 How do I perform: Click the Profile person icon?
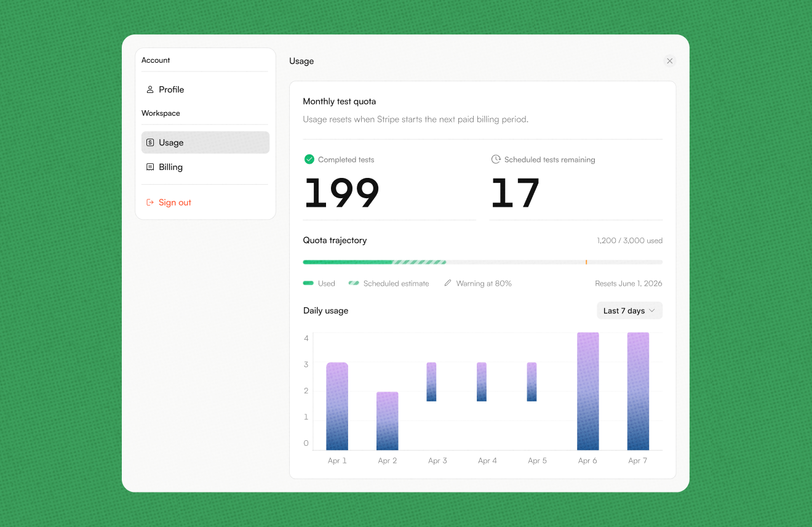coord(150,89)
